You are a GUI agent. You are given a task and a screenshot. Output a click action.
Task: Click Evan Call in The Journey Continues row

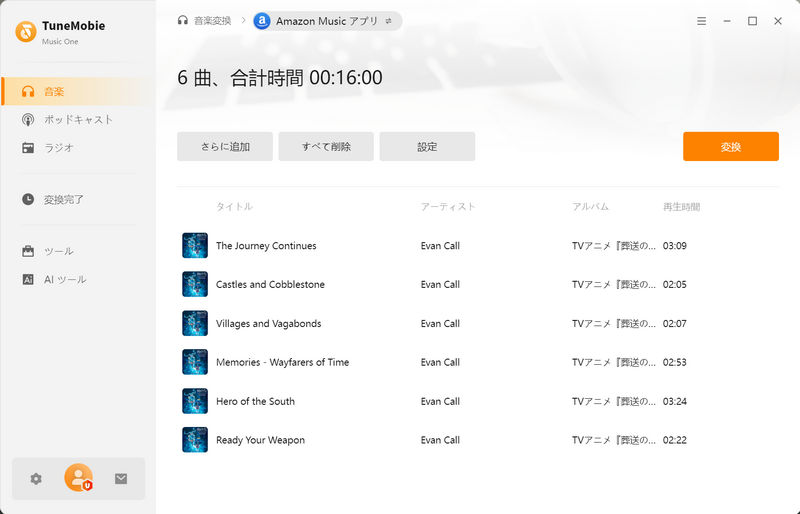pos(440,246)
